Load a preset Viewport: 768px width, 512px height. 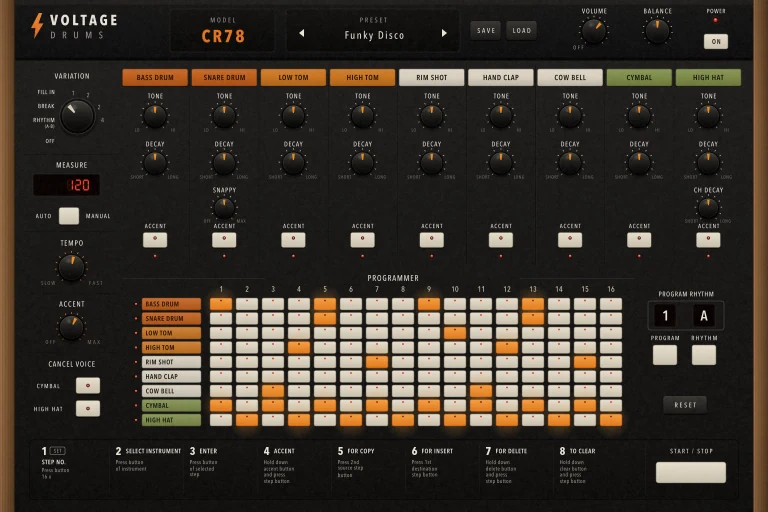pyautogui.click(x=521, y=30)
